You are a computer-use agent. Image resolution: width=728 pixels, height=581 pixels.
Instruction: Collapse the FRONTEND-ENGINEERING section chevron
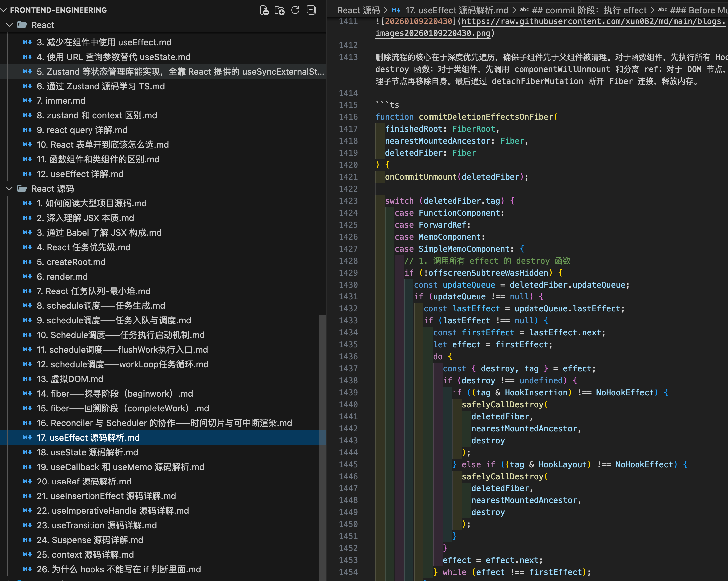[x=4, y=10]
